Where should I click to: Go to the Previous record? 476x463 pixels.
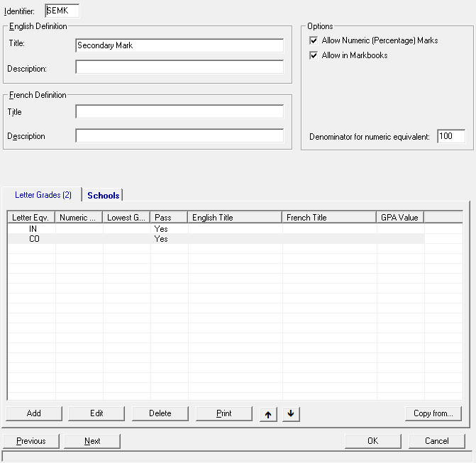[31, 441]
